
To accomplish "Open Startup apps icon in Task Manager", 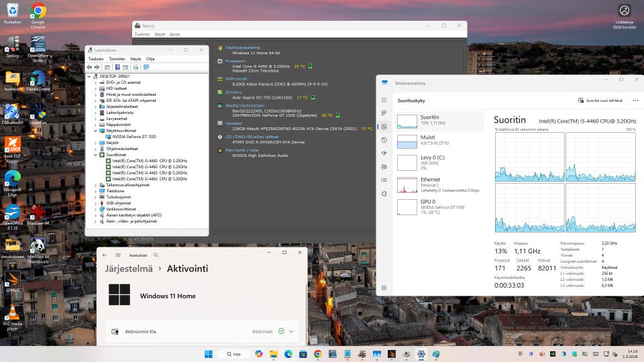I will point(384,153).
